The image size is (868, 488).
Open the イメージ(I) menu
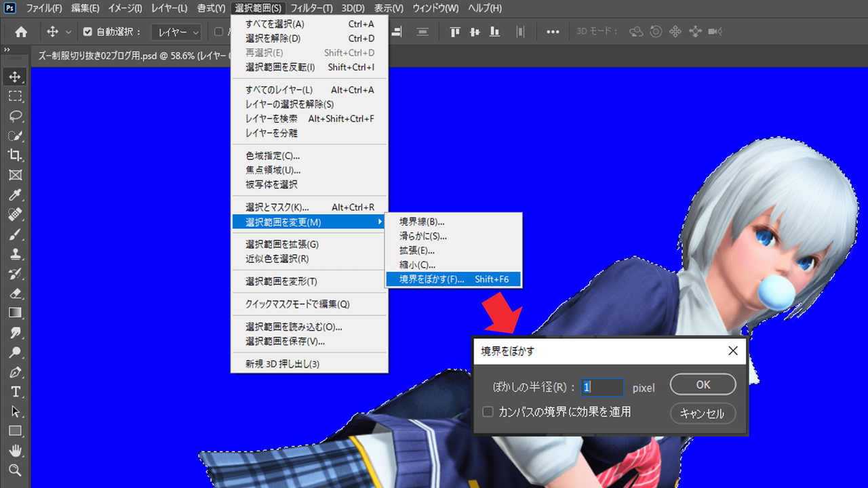pos(125,8)
